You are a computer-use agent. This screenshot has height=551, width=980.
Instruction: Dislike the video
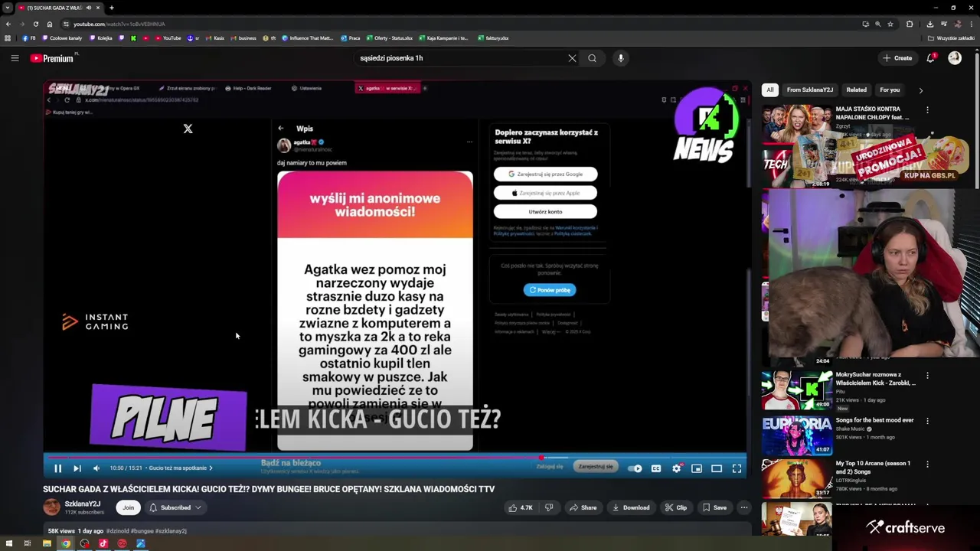548,507
